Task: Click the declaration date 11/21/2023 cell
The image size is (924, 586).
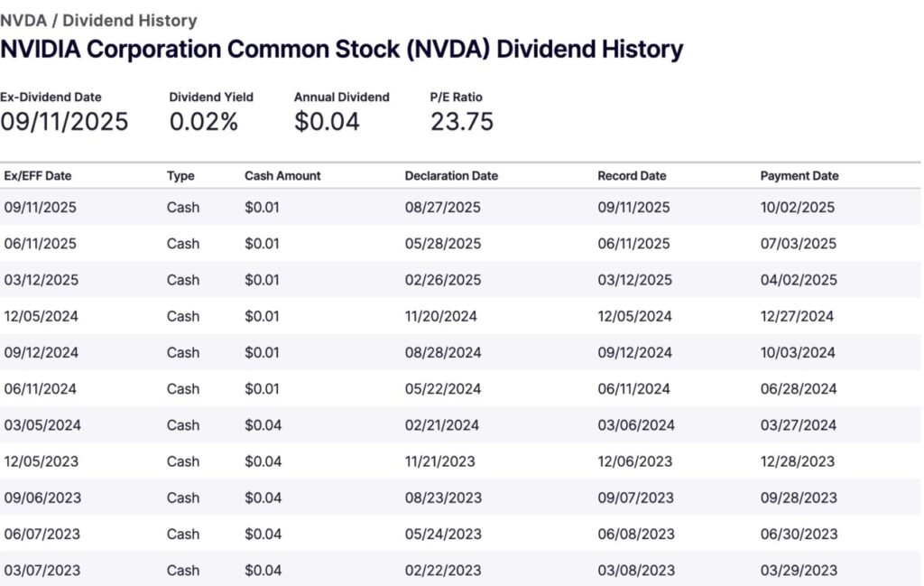Action: click(x=440, y=461)
